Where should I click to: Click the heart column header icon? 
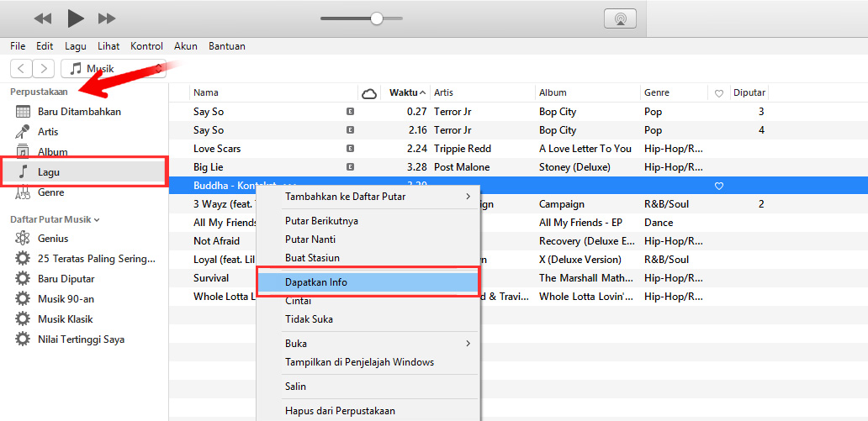719,93
